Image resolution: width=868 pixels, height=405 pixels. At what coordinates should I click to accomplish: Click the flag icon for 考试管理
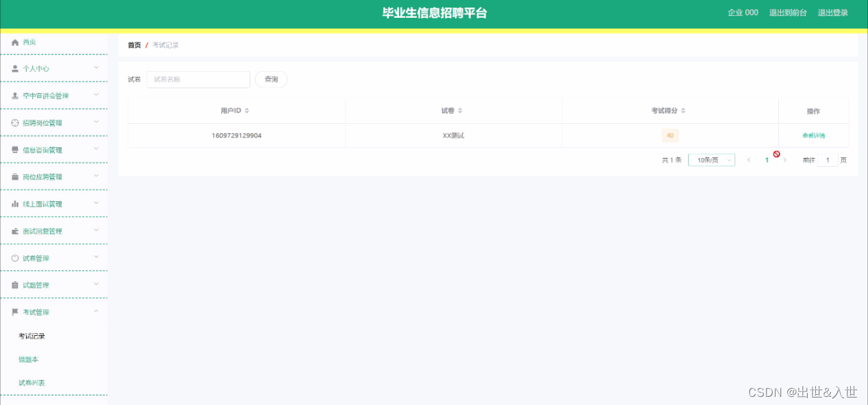click(15, 312)
